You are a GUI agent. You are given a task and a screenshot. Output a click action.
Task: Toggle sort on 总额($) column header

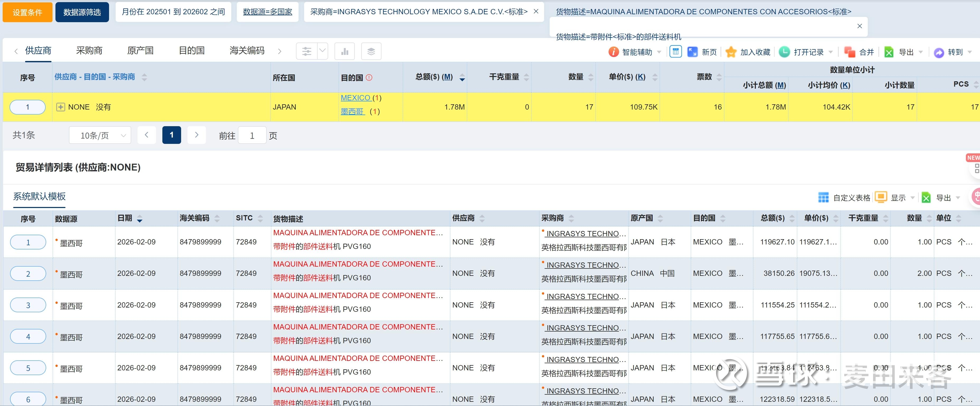pyautogui.click(x=462, y=77)
